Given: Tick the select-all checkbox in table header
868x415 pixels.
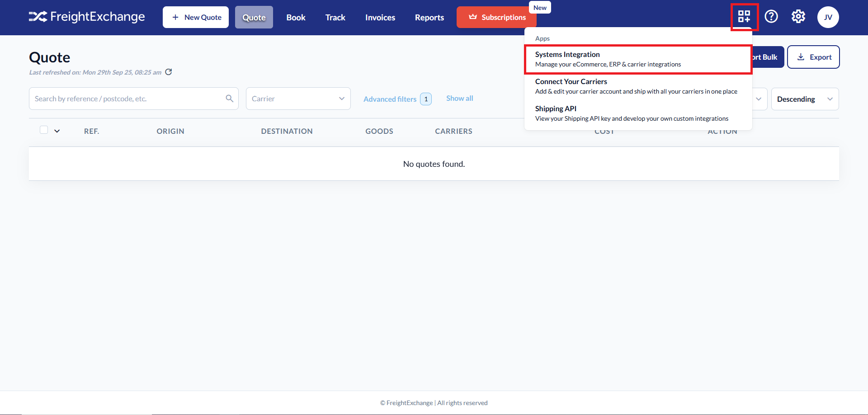Looking at the screenshot, I should tap(44, 130).
